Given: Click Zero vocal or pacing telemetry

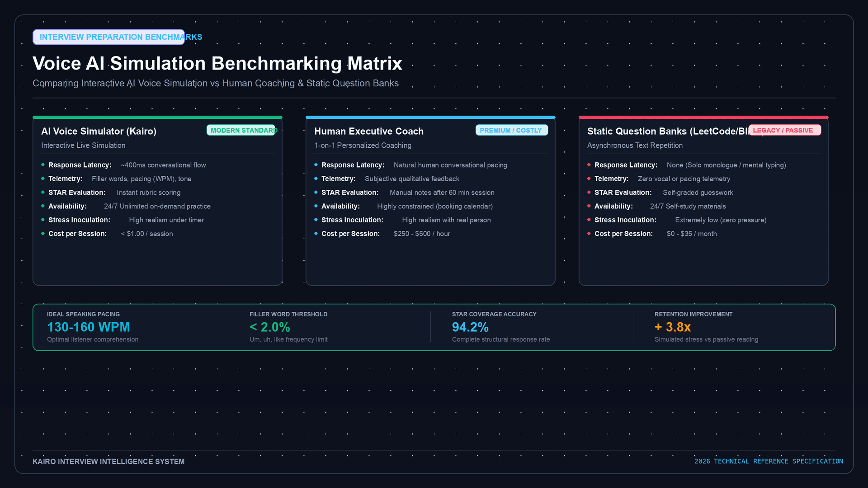Looking at the screenshot, I should point(684,179).
